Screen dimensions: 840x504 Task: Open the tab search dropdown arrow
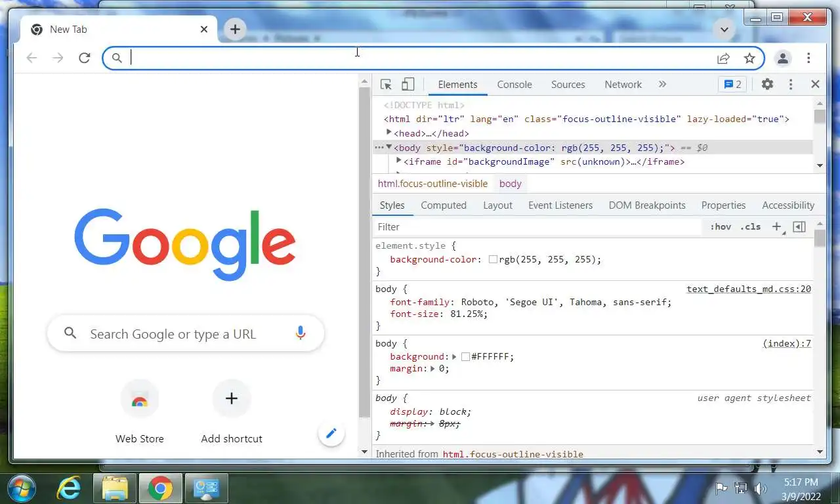pyautogui.click(x=724, y=30)
